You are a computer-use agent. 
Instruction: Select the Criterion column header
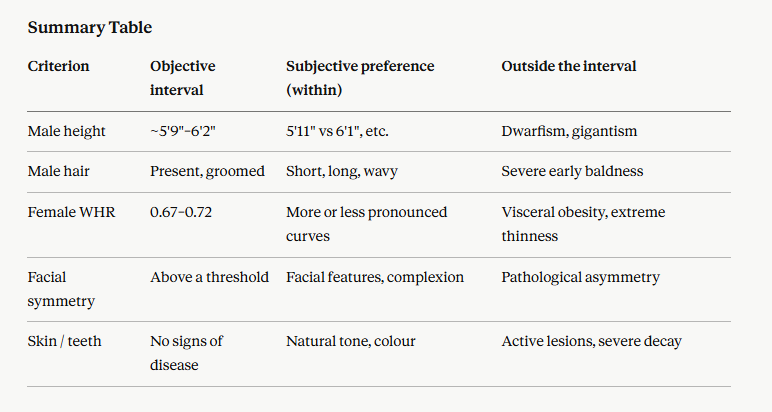59,66
